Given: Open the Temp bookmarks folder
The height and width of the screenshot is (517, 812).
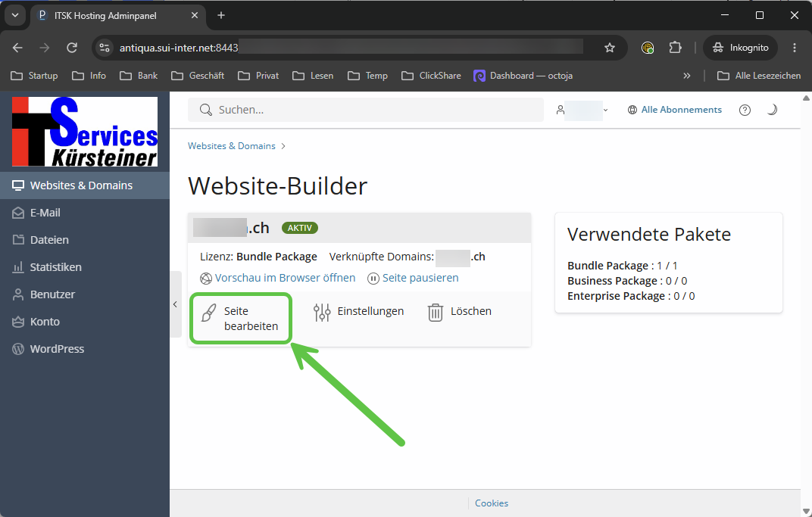Looking at the screenshot, I should pos(367,76).
